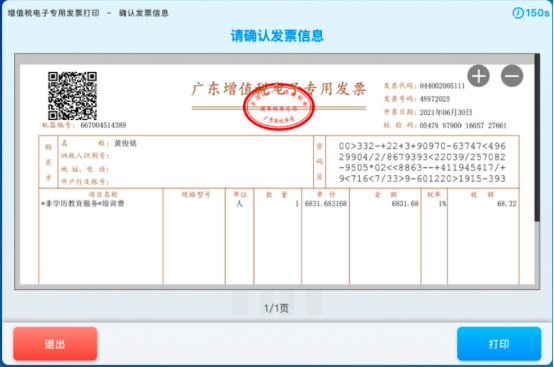Click the countdown timer clock icon
This screenshot has height=367, width=554.
[x=518, y=13]
